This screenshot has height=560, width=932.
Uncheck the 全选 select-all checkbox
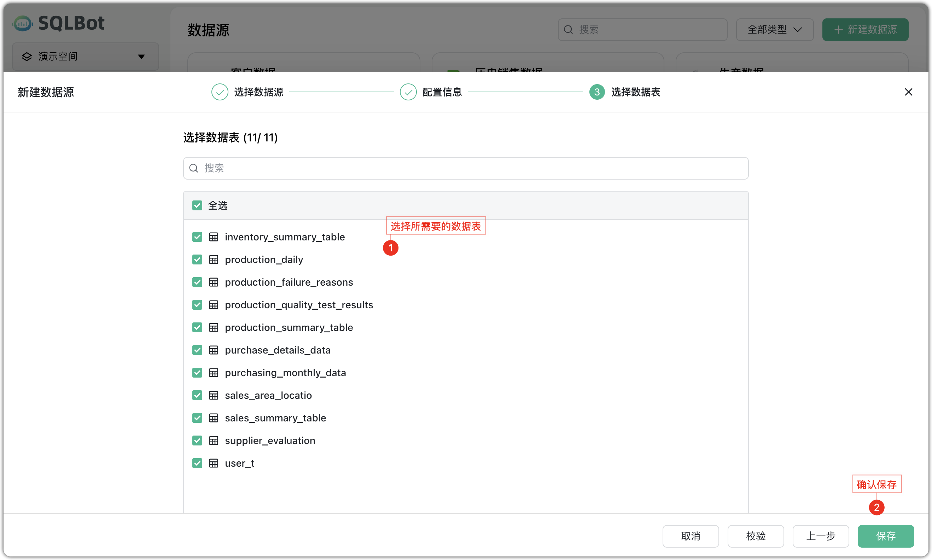tap(197, 205)
